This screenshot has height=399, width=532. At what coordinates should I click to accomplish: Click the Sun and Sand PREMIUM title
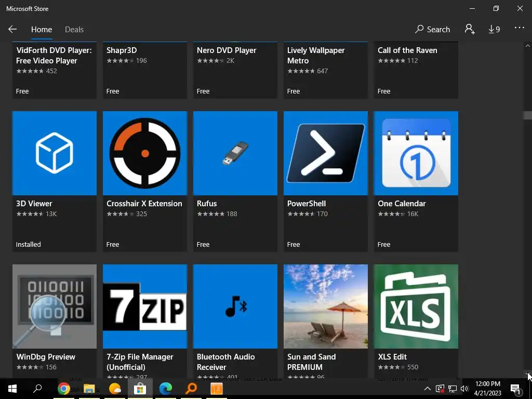tap(312, 362)
